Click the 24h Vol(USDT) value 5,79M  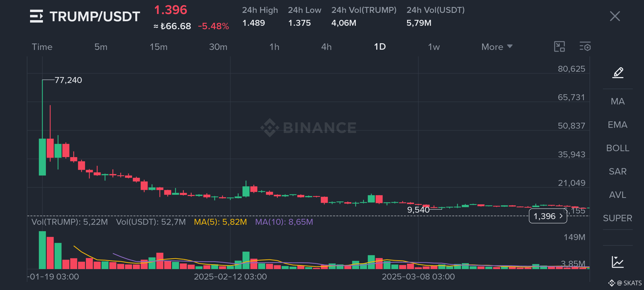[x=419, y=23]
